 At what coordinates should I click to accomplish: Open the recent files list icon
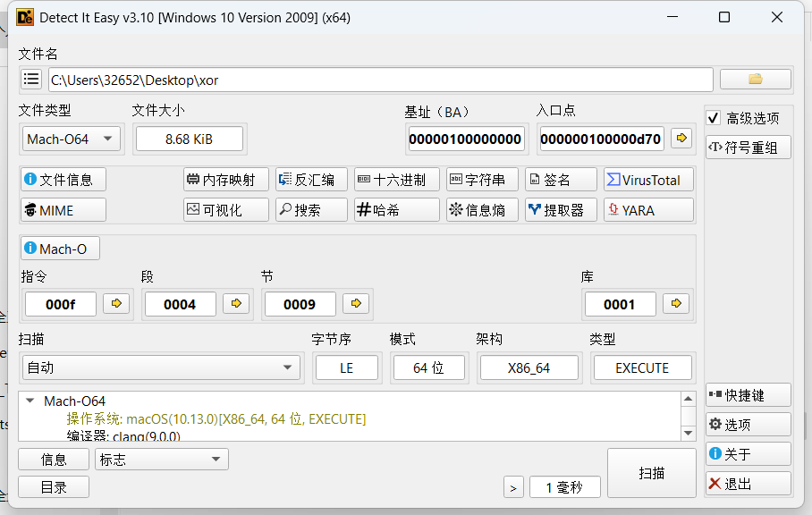pyautogui.click(x=31, y=80)
